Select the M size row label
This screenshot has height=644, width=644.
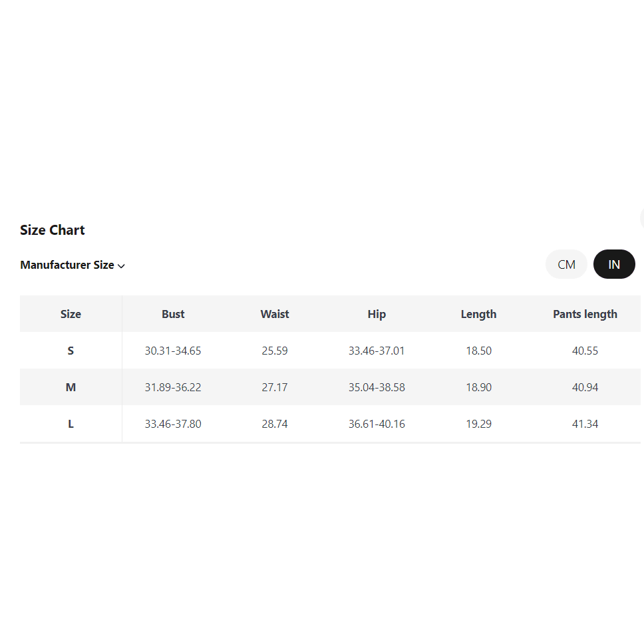[71, 387]
